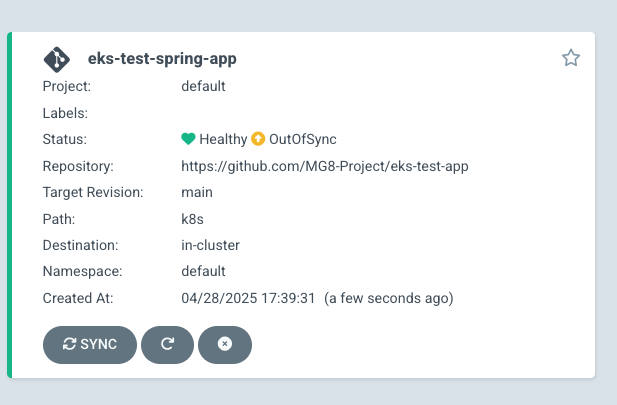Click the GitHub repository URL
The width and height of the screenshot is (617, 405).
coord(325,166)
